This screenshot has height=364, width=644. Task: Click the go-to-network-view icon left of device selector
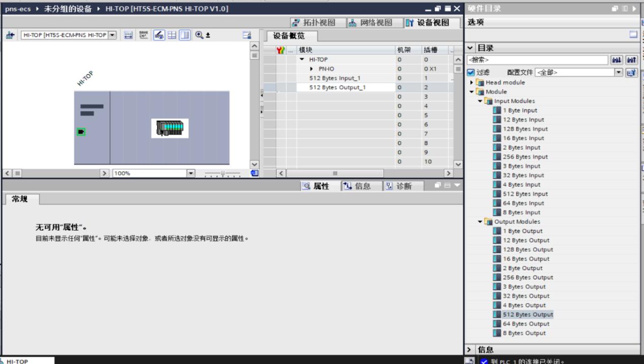tap(10, 36)
